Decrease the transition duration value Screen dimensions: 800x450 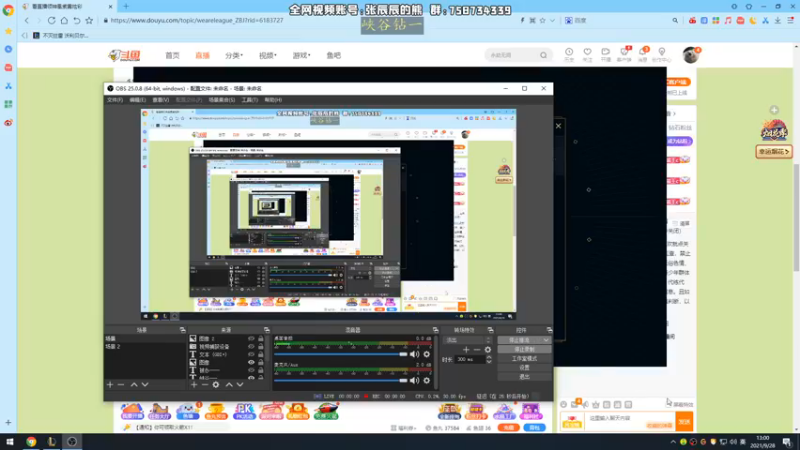pos(489,361)
